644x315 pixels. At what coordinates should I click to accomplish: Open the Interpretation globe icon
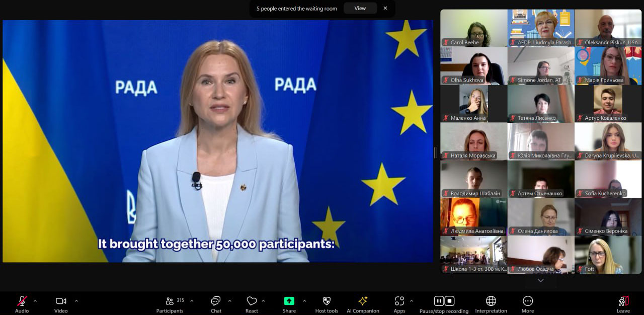click(491, 304)
